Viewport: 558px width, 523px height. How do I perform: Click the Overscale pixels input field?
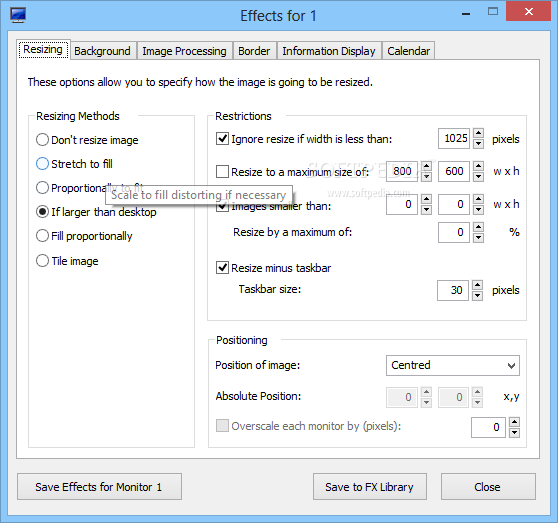[x=488, y=427]
